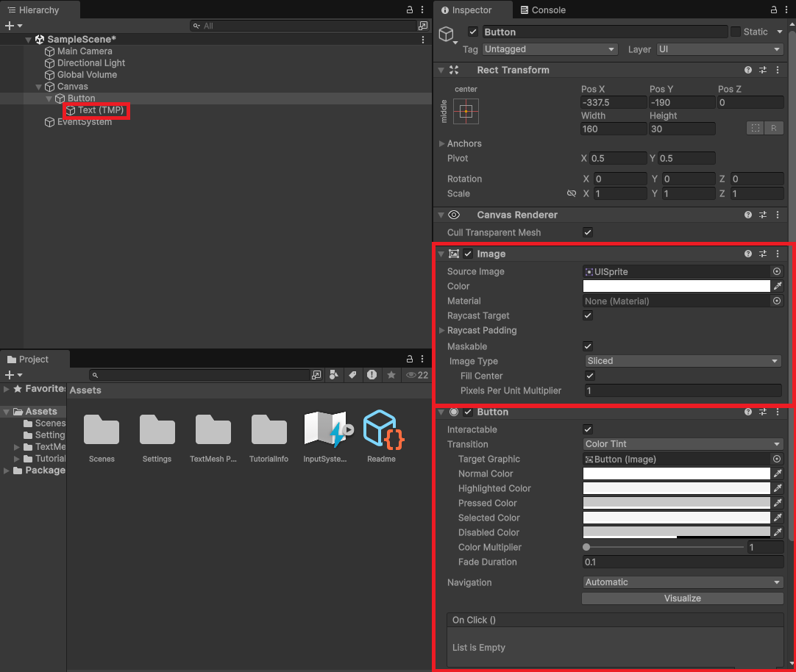
Task: Open the Transition Color Tint dropdown
Action: tap(683, 444)
